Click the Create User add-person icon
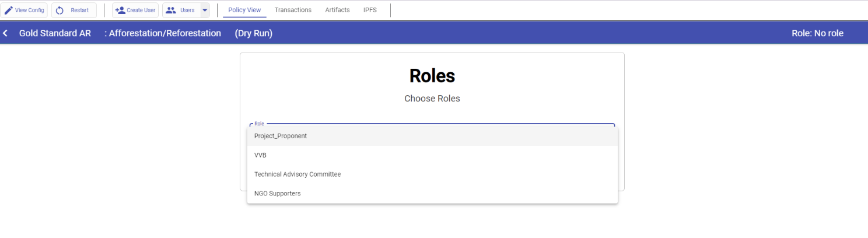 tap(121, 10)
